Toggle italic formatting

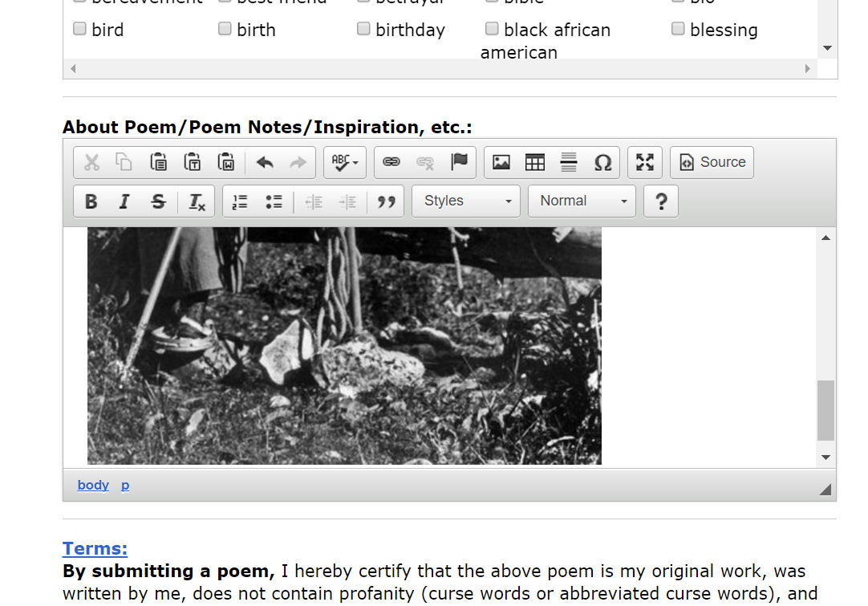pos(124,201)
